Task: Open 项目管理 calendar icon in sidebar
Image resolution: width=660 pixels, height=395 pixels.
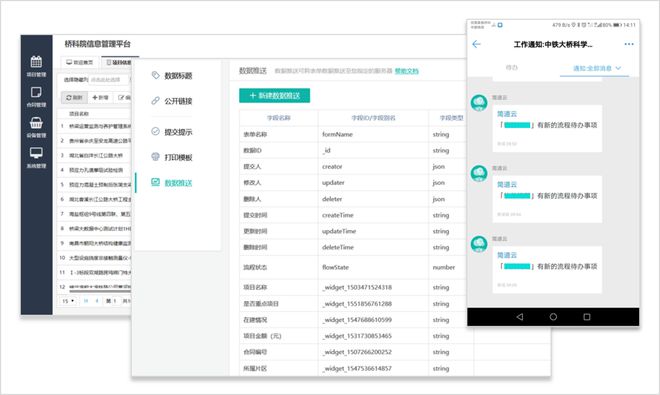Action: point(36,62)
